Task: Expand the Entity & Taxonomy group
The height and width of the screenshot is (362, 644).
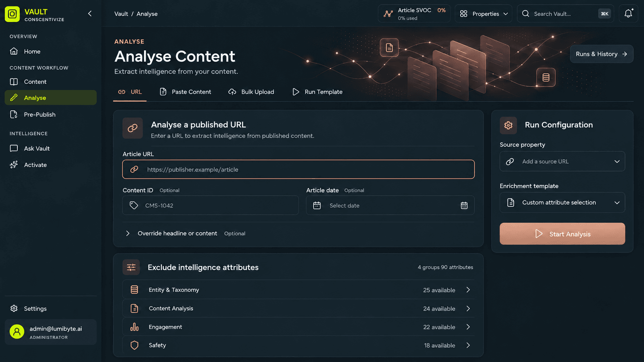Action: (299, 290)
